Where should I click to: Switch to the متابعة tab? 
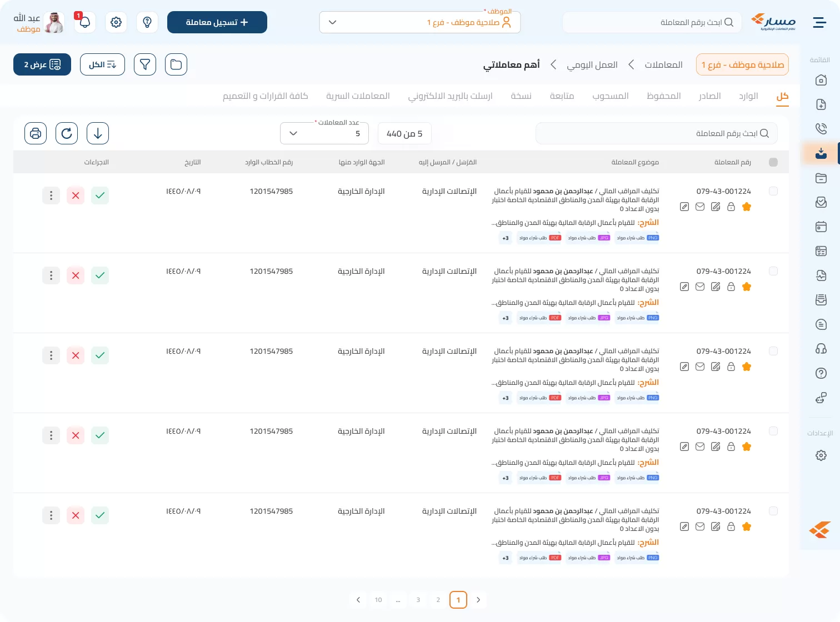click(x=562, y=96)
